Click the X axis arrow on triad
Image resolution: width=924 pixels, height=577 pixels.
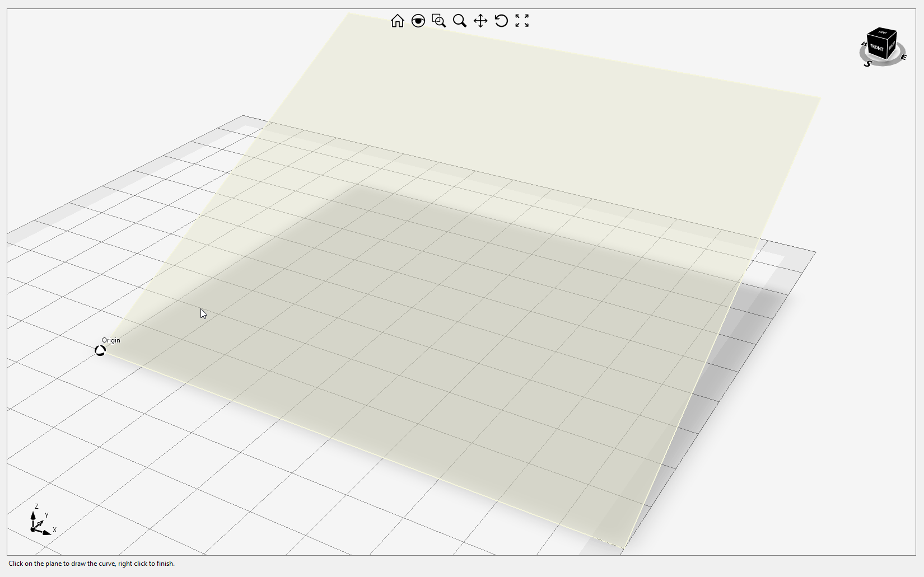click(x=46, y=532)
